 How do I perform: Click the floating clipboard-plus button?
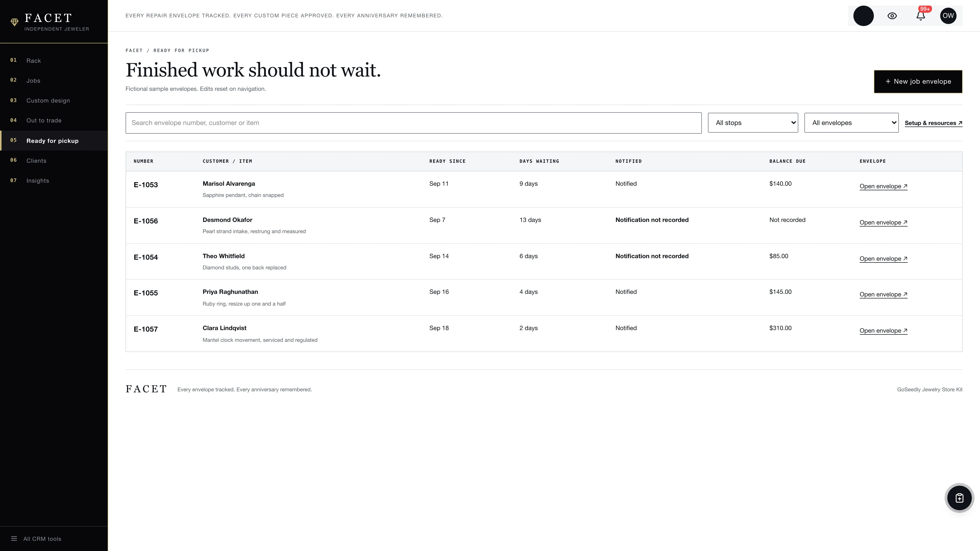pos(960,498)
